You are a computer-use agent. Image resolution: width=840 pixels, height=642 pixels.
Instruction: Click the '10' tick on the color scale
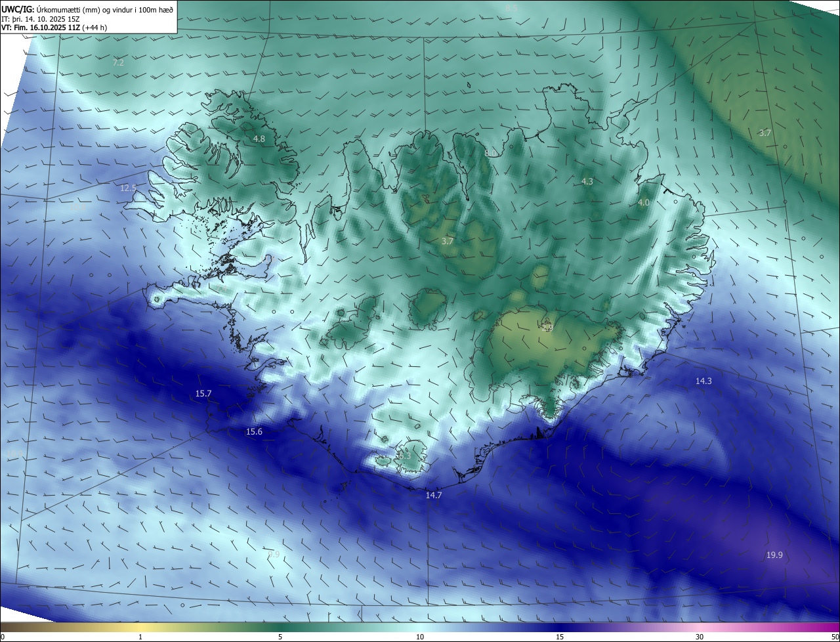[420, 637]
